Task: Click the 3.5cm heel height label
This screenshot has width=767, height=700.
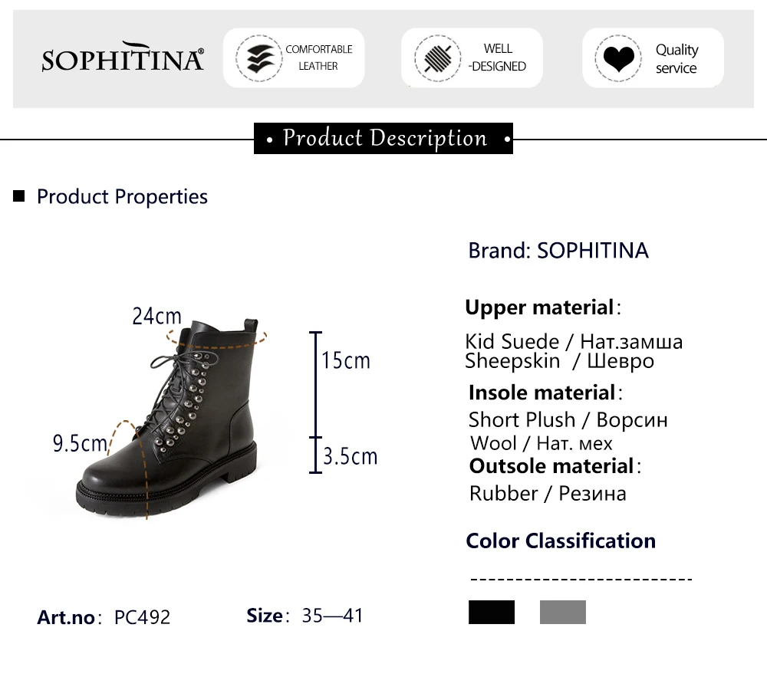Action: [350, 456]
